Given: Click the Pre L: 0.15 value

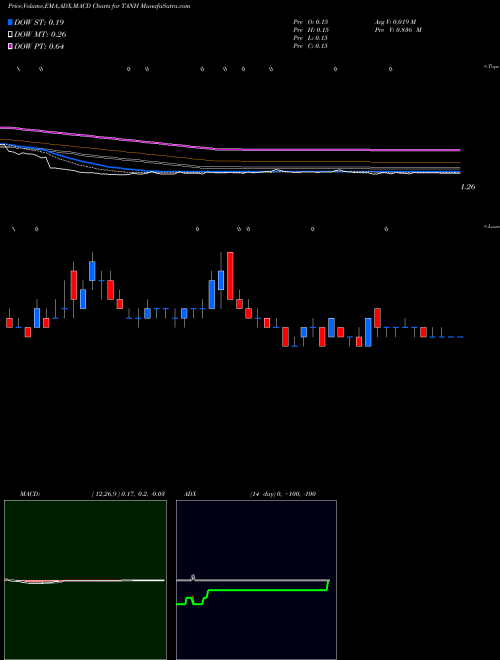Looking at the screenshot, I should (311, 38).
